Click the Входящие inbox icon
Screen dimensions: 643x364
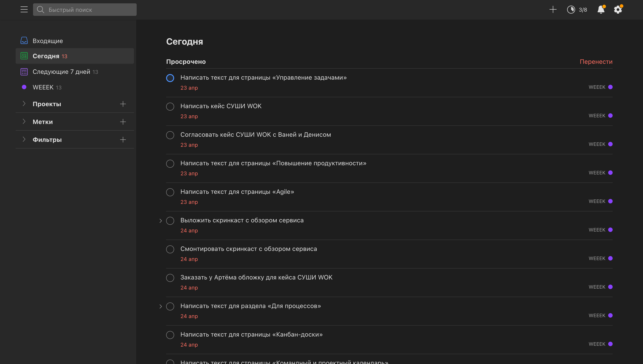pos(24,41)
